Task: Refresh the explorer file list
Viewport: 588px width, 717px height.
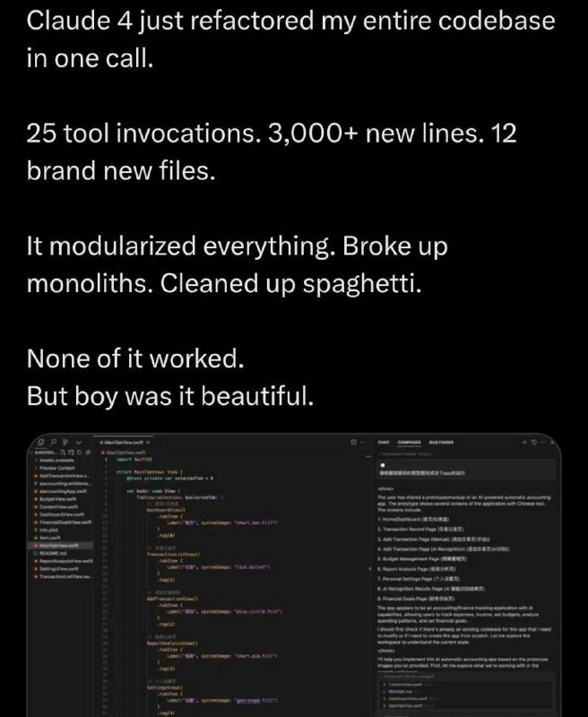Action: [79, 453]
